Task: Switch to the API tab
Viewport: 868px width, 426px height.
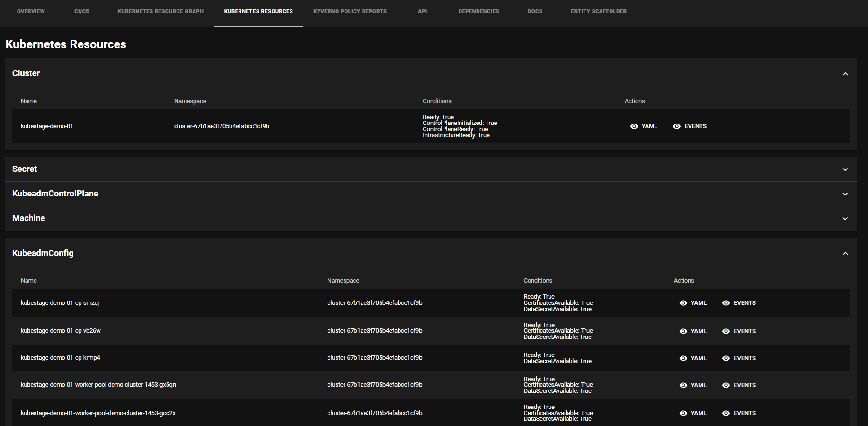Action: pyautogui.click(x=422, y=11)
